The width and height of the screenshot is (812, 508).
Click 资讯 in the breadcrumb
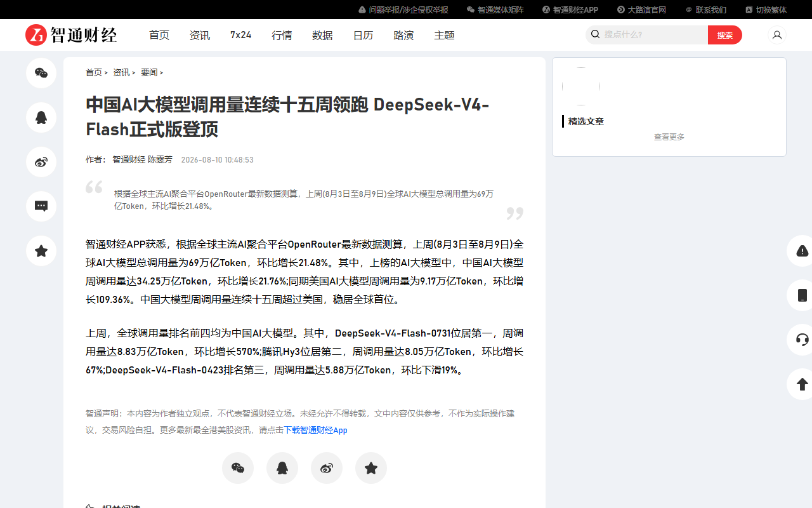(x=121, y=72)
